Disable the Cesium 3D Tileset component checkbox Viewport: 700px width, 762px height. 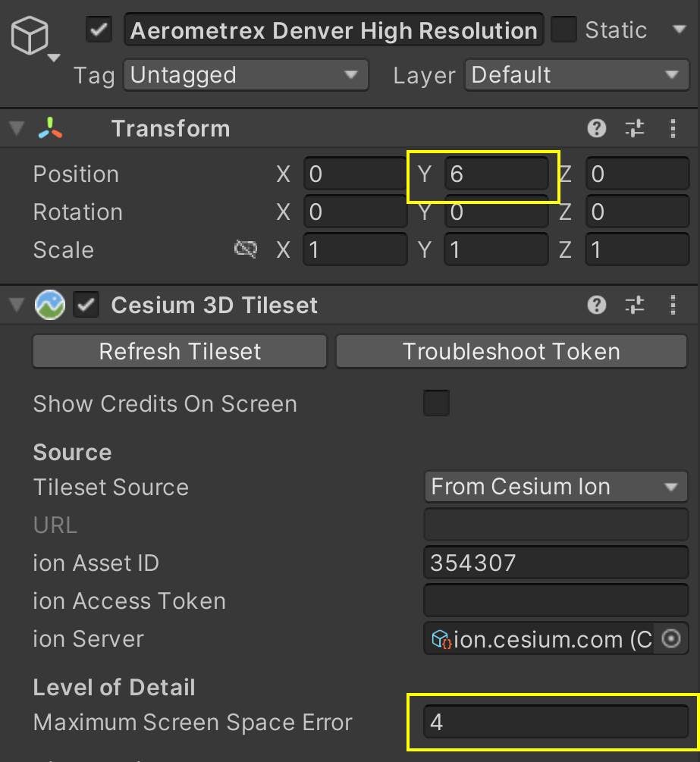[86, 305]
